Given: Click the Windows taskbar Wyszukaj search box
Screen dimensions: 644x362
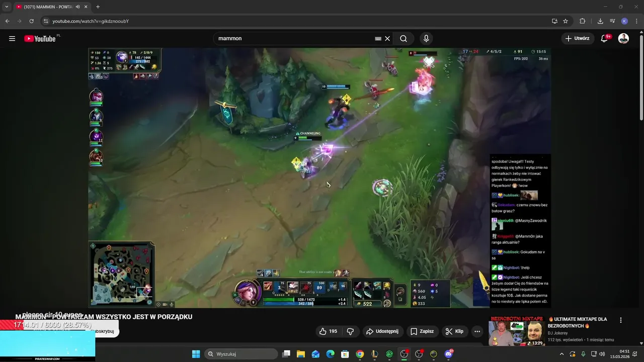Looking at the screenshot, I should click(x=241, y=354).
